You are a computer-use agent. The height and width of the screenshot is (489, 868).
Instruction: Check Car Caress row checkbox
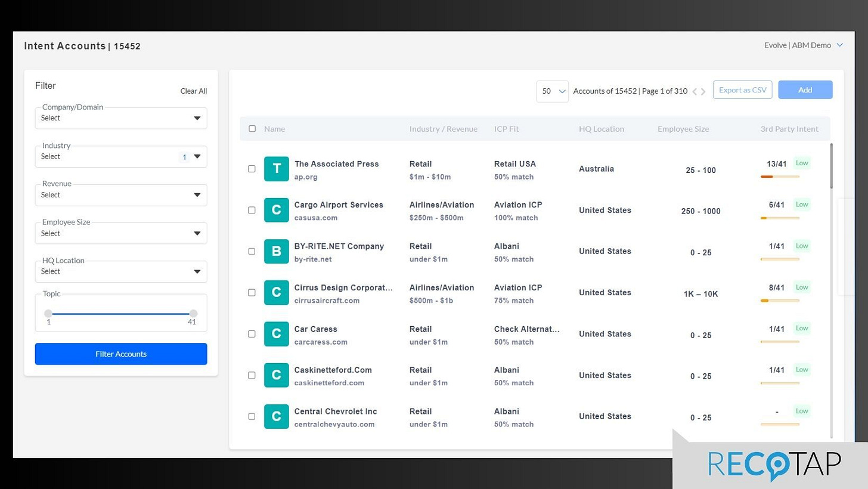click(x=252, y=334)
